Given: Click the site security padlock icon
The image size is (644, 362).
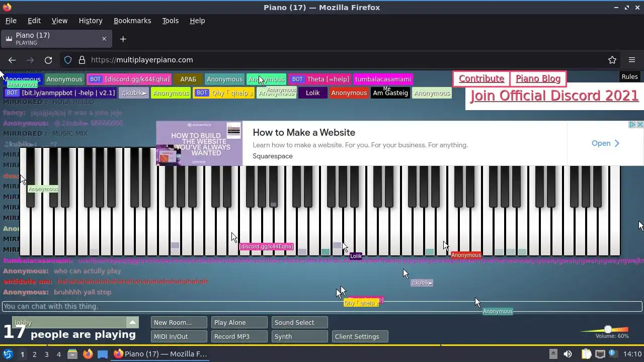Looking at the screenshot, I should (82, 60).
